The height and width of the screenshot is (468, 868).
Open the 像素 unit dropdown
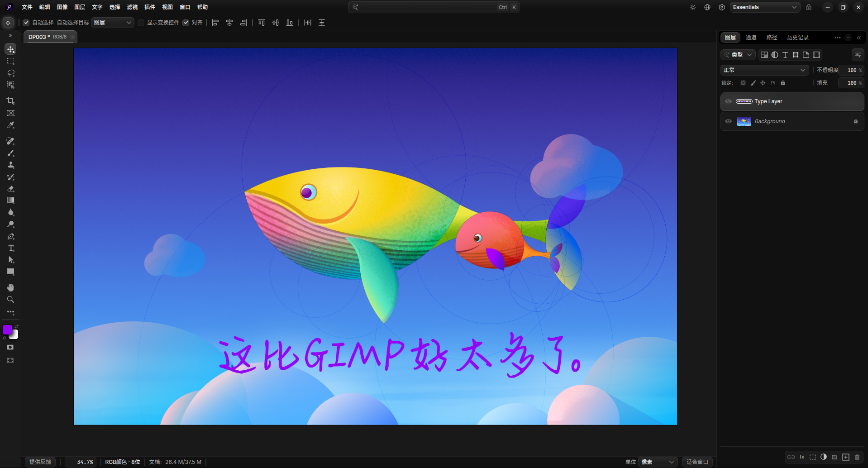[658, 462]
